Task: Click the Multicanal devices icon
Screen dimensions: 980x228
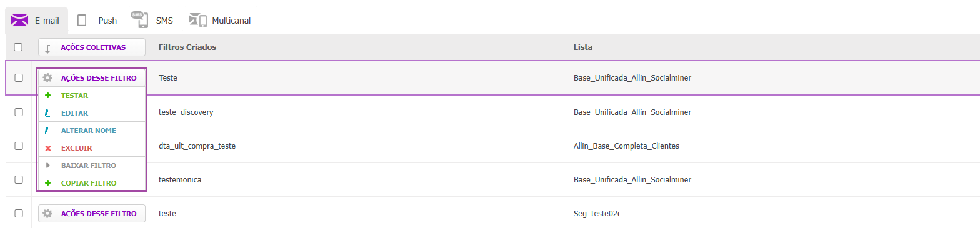Action: point(197,20)
